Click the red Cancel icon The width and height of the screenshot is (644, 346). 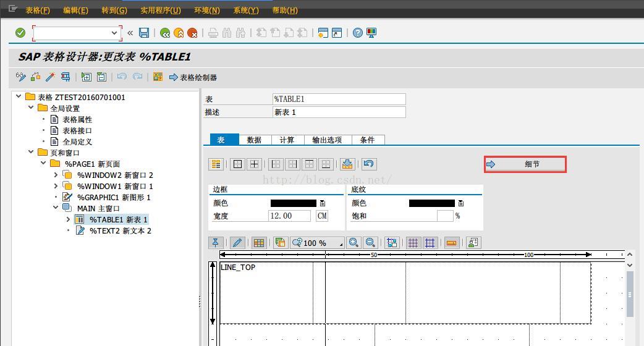192,33
